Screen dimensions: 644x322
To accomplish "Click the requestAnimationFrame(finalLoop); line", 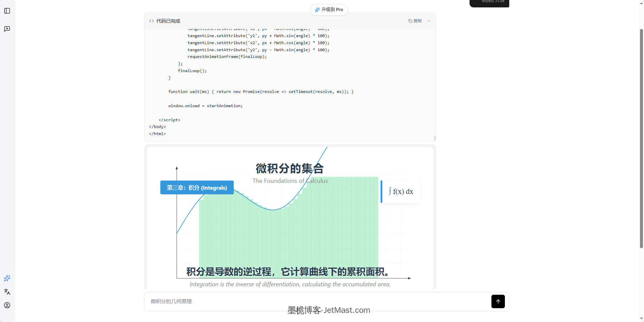I will 227,57.
